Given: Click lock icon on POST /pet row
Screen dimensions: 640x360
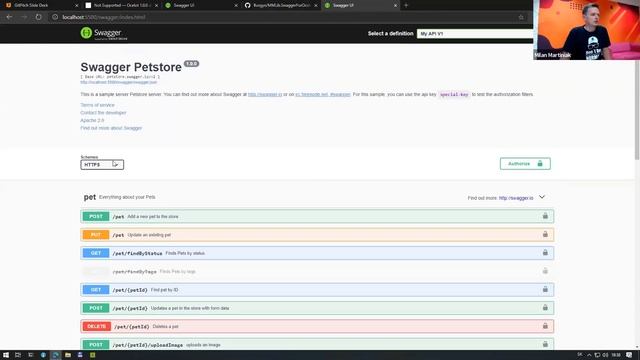Looking at the screenshot, I should pos(545,216).
